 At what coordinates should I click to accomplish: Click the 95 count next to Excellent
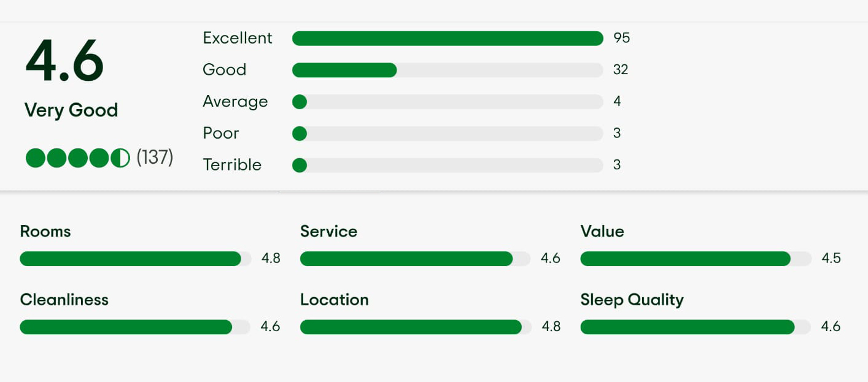click(621, 38)
